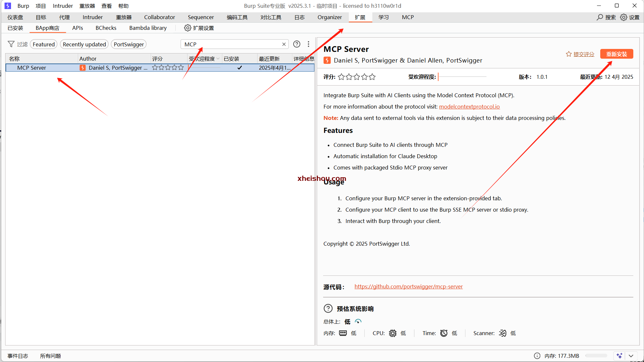Open the 查看 menu

pos(106,6)
